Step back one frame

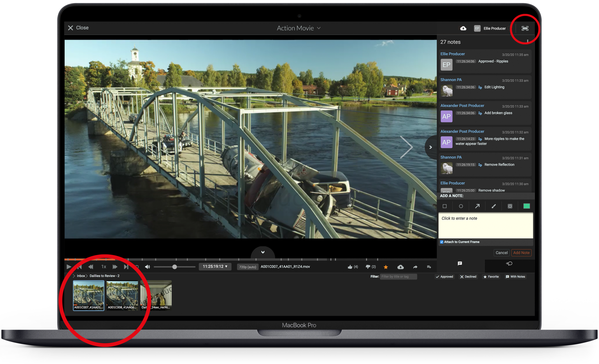click(80, 267)
